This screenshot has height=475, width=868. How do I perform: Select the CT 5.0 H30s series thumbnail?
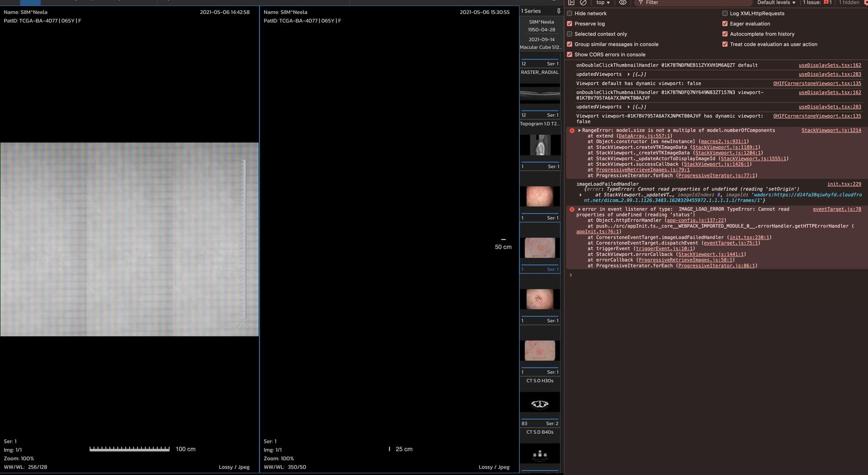click(540, 403)
